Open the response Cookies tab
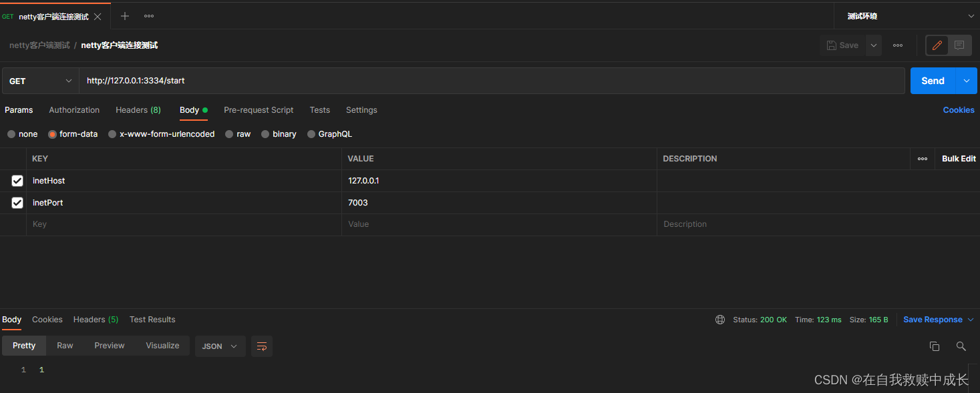 click(x=47, y=320)
